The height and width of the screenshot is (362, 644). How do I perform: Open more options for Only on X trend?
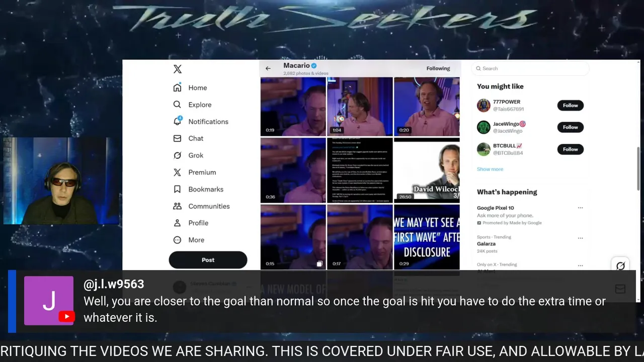pos(580,265)
